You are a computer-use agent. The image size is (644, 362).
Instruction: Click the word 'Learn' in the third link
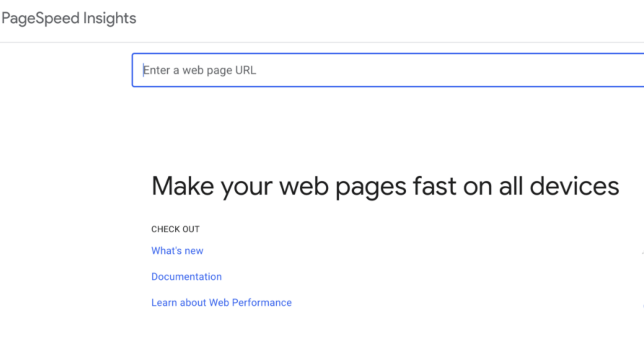pyautogui.click(x=164, y=303)
